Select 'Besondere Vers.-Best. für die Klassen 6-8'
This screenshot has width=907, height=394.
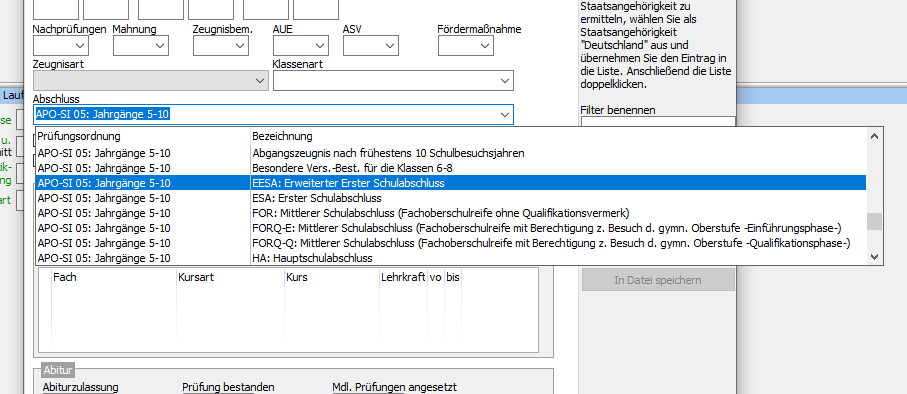[451, 168]
